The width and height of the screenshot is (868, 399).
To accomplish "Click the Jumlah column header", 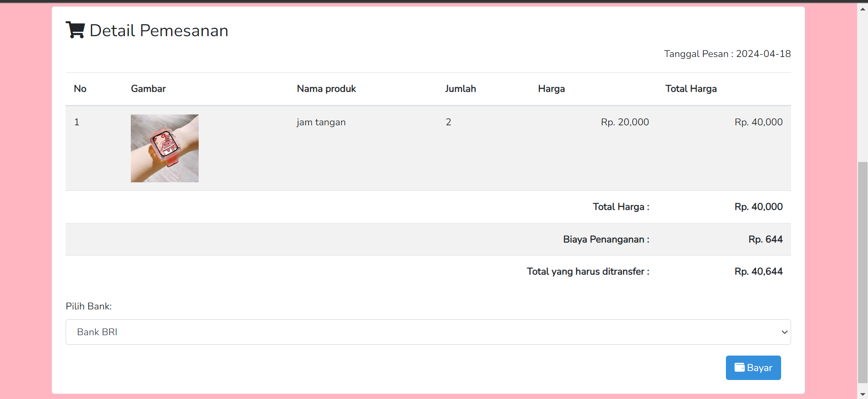I will (460, 89).
